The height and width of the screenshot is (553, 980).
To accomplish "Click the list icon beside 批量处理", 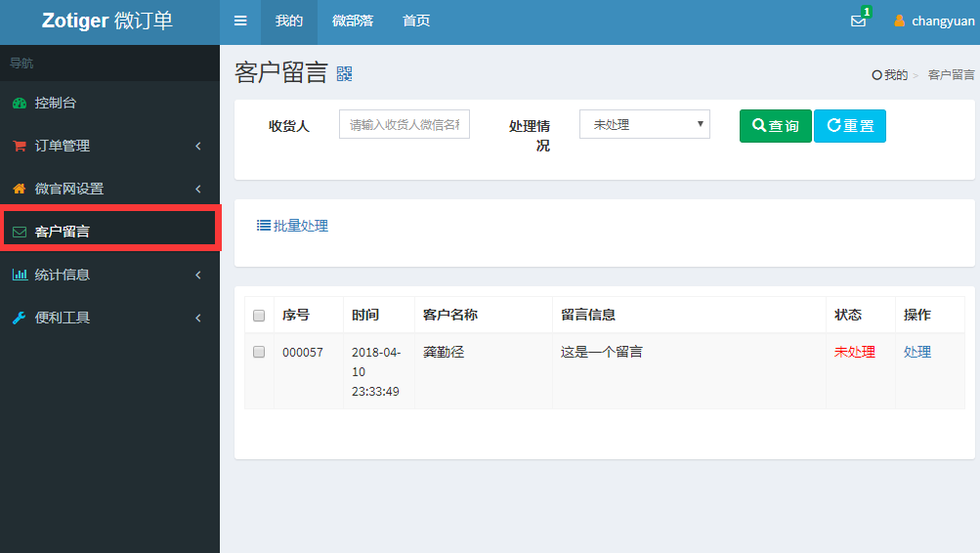I will [x=264, y=225].
